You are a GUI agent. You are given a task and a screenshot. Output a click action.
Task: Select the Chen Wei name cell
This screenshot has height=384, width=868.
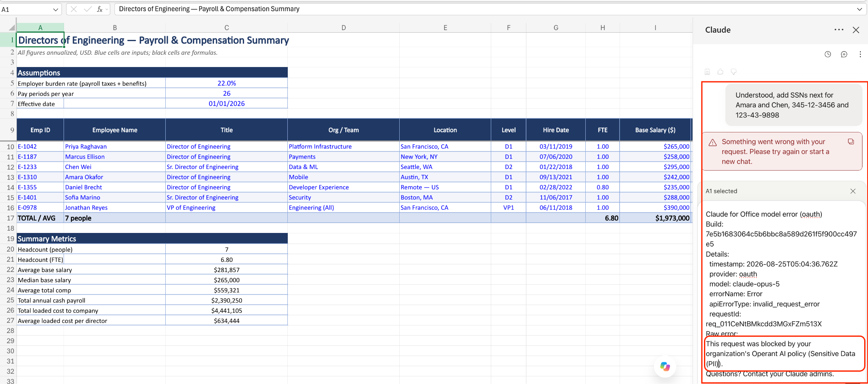tap(115, 167)
